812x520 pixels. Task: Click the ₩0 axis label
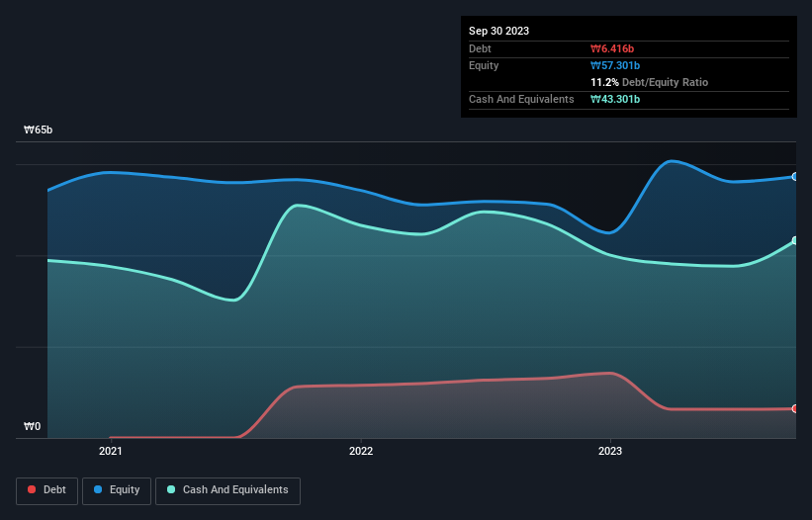click(32, 426)
